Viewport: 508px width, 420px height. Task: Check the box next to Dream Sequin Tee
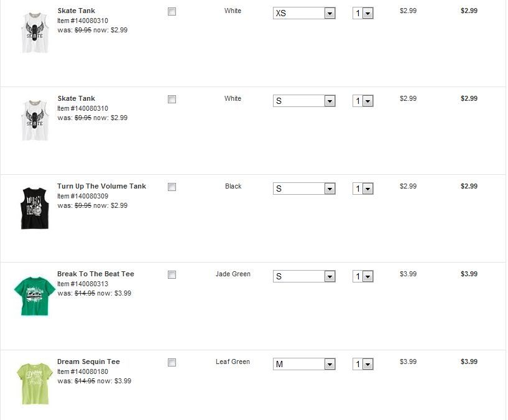(x=172, y=362)
